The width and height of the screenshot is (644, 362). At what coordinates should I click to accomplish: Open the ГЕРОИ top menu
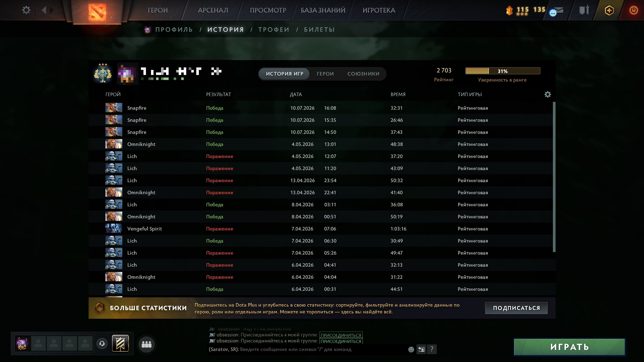(158, 10)
